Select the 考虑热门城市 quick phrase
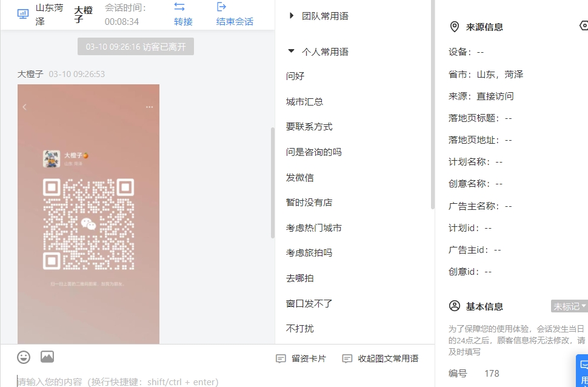This screenshot has width=588, height=387. click(313, 228)
